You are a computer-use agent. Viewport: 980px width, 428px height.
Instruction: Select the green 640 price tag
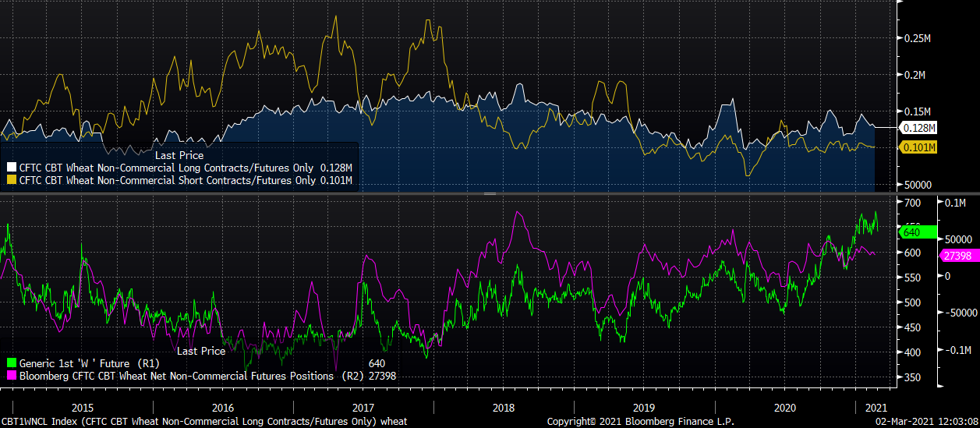point(910,232)
